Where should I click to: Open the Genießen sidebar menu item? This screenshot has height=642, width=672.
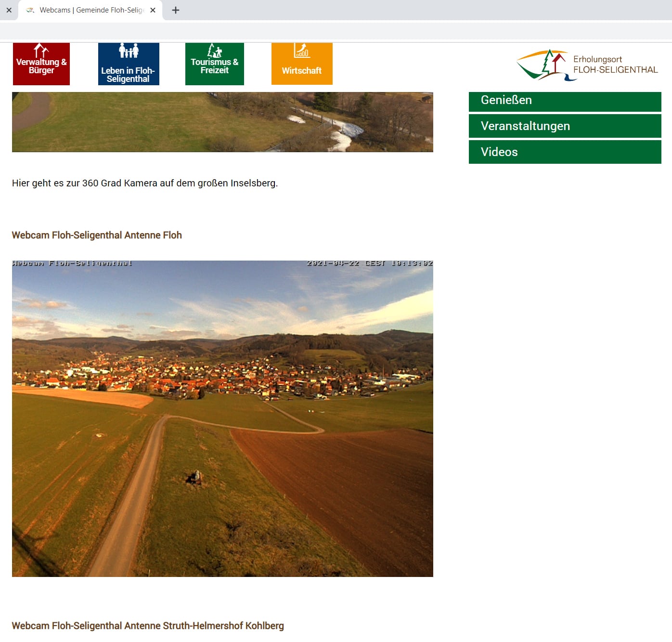(565, 102)
